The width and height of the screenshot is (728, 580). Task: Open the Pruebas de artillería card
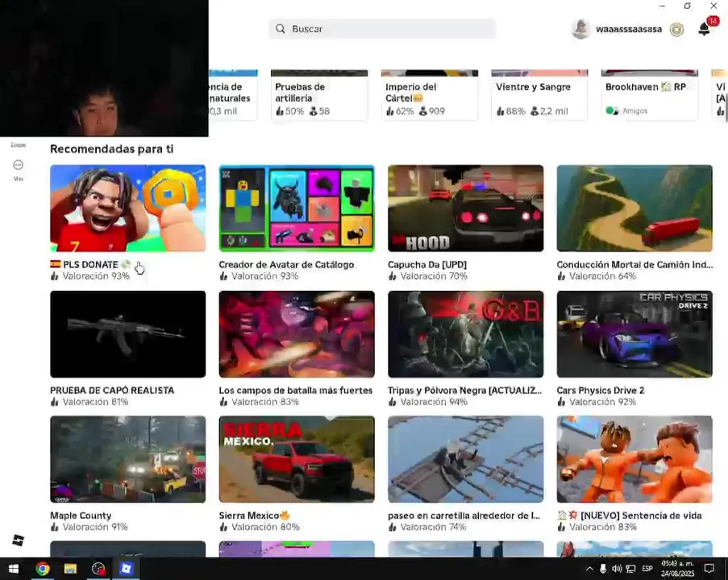click(319, 96)
